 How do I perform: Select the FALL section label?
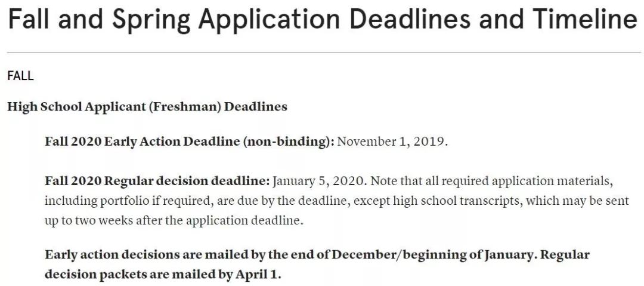tap(20, 76)
